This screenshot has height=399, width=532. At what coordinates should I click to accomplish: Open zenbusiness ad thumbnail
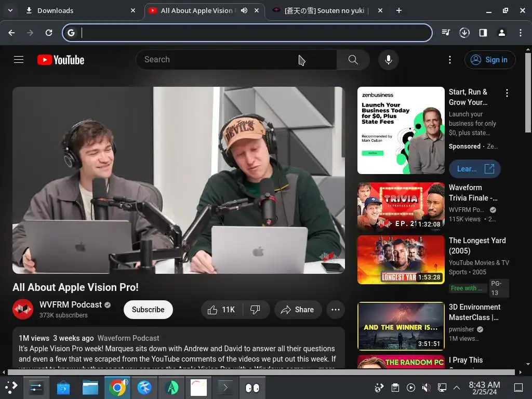tap(401, 130)
